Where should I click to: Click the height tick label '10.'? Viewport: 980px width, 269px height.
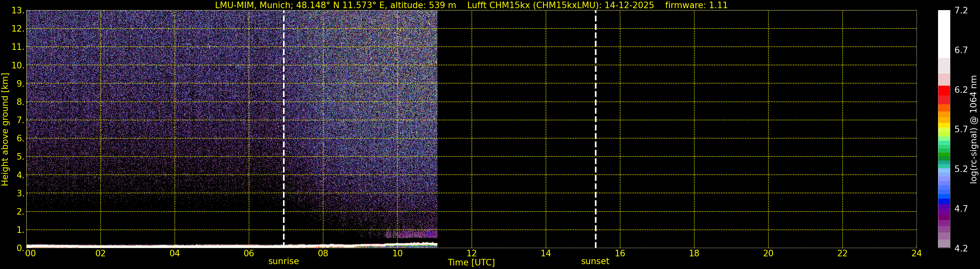click(18, 65)
